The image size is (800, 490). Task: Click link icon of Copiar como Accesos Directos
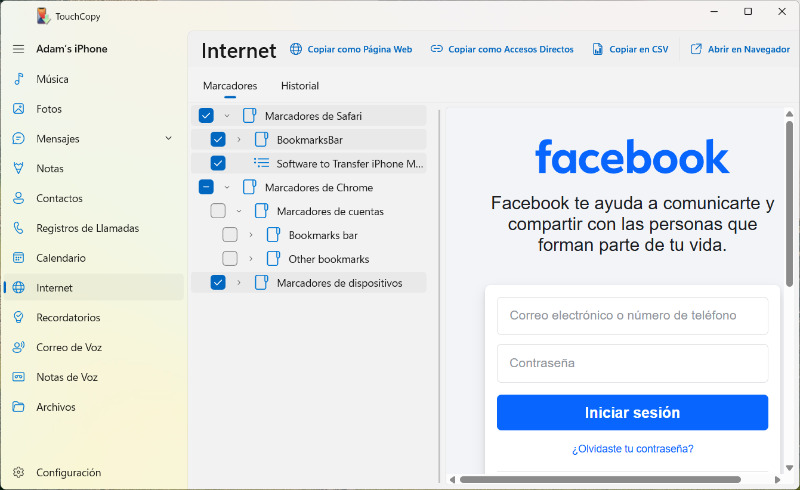pyautogui.click(x=437, y=49)
